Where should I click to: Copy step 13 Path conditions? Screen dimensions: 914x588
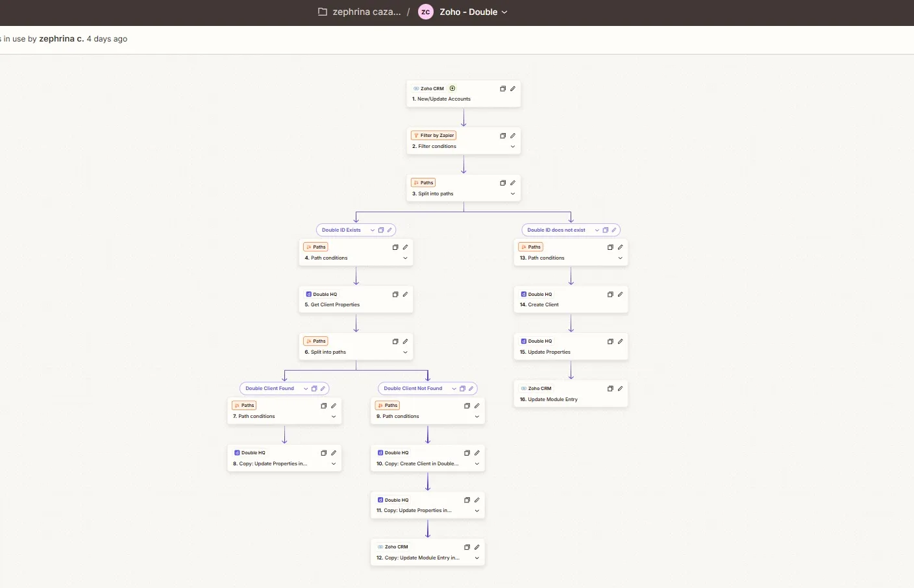(x=610, y=247)
